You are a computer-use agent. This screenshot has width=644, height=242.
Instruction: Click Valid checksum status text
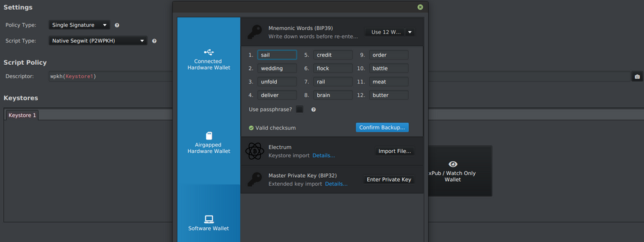[x=276, y=128]
